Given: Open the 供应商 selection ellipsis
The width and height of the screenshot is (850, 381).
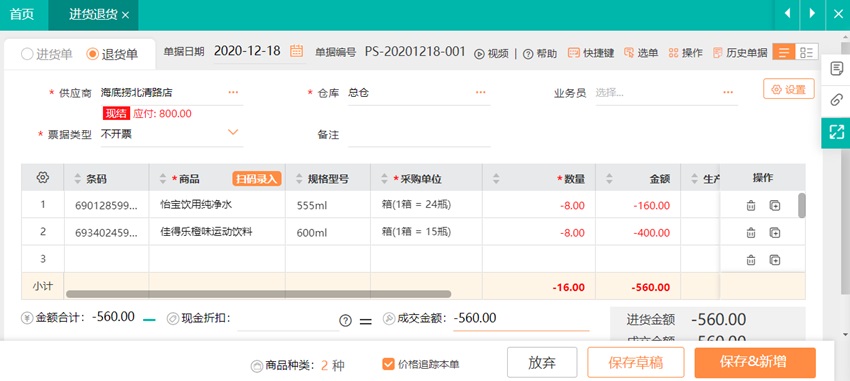Looking at the screenshot, I should click(x=233, y=93).
